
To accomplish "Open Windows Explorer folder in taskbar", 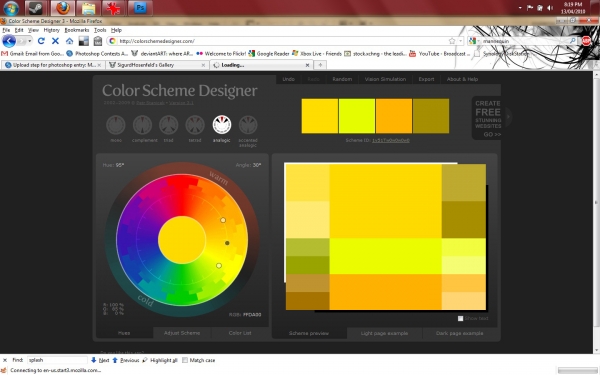I will tap(88, 8).
